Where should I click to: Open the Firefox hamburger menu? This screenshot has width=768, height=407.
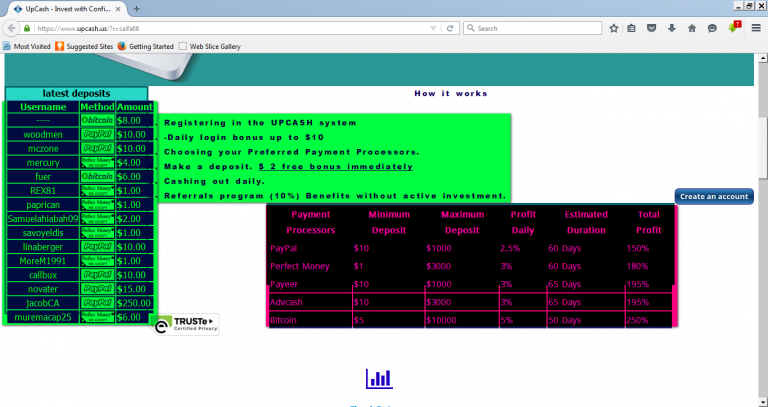pyautogui.click(x=755, y=28)
